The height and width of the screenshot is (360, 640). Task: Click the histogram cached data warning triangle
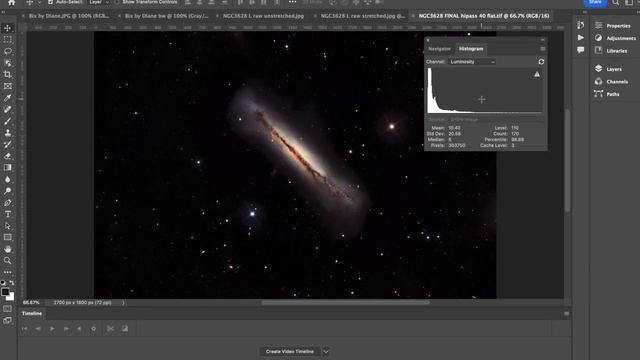pos(537,74)
